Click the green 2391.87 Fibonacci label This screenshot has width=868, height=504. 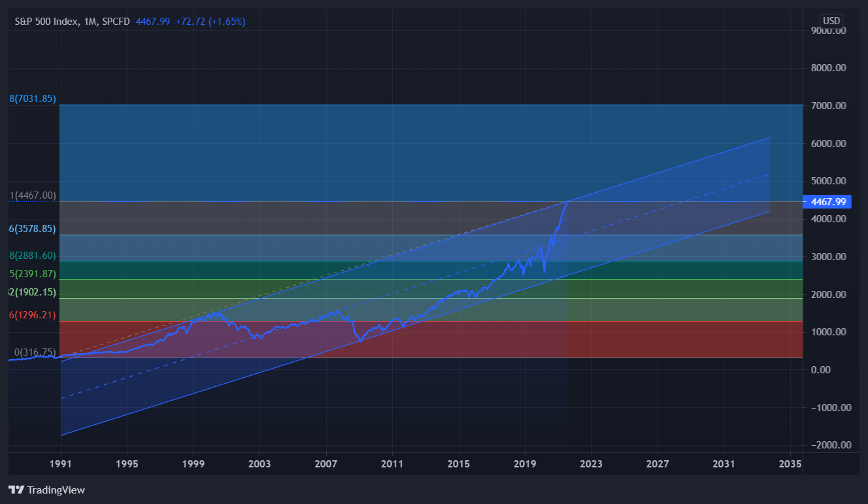pyautogui.click(x=33, y=274)
